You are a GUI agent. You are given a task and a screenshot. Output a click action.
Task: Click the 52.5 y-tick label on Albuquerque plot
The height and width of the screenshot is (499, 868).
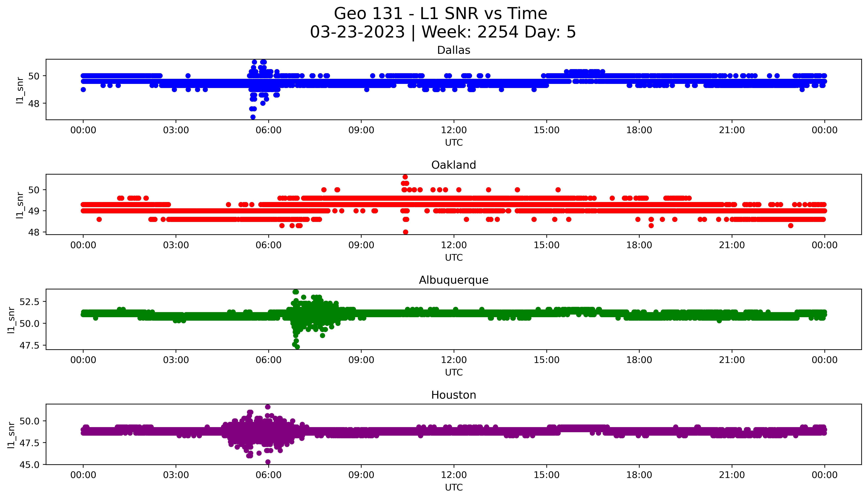(30, 302)
